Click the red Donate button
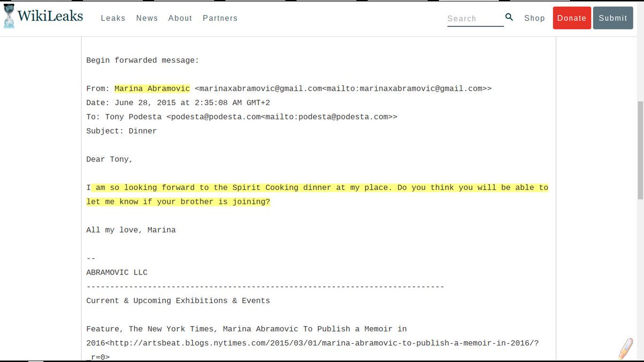The width and height of the screenshot is (644, 362). [572, 18]
